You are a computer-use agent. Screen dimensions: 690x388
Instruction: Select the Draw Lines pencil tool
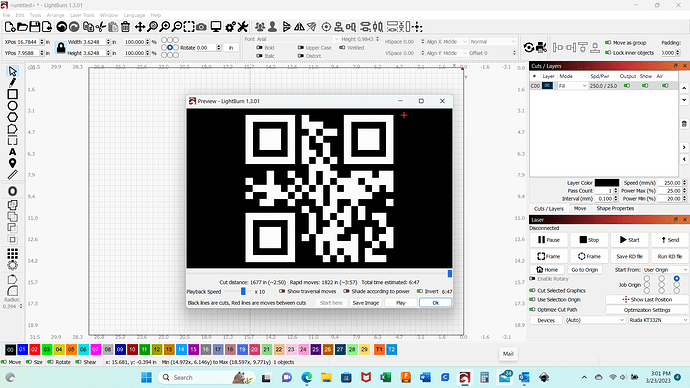tap(12, 82)
